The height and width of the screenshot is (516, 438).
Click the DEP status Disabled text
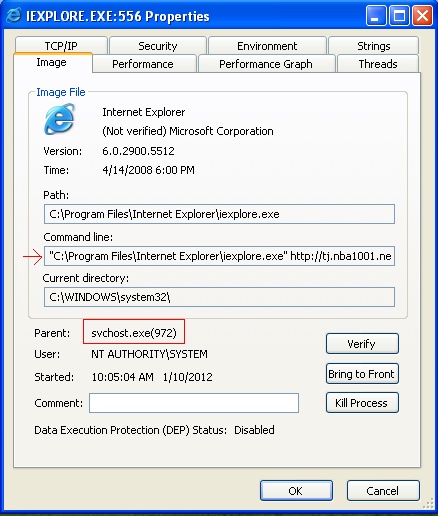pyautogui.click(x=254, y=430)
